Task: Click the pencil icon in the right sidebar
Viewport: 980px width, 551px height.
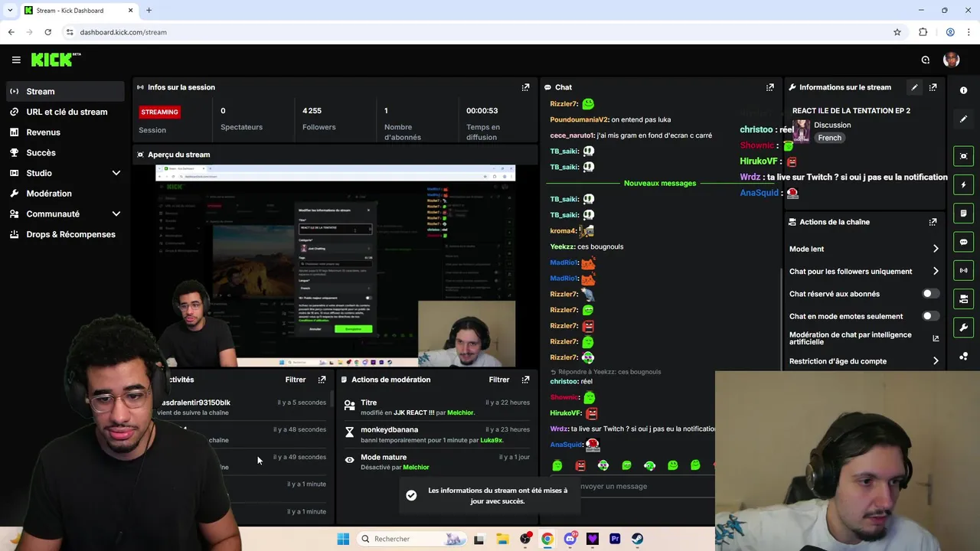Action: tap(963, 119)
